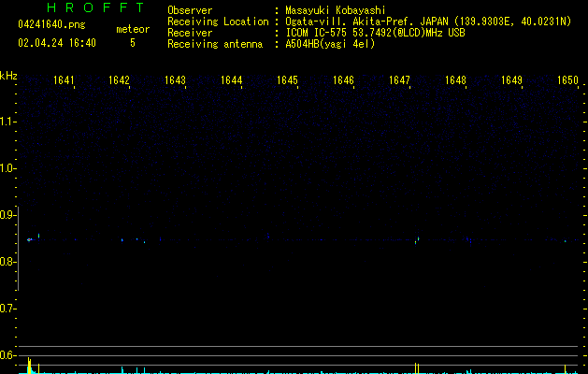Click the HROFFT title text
The width and height of the screenshot is (588, 374).
[x=95, y=7]
